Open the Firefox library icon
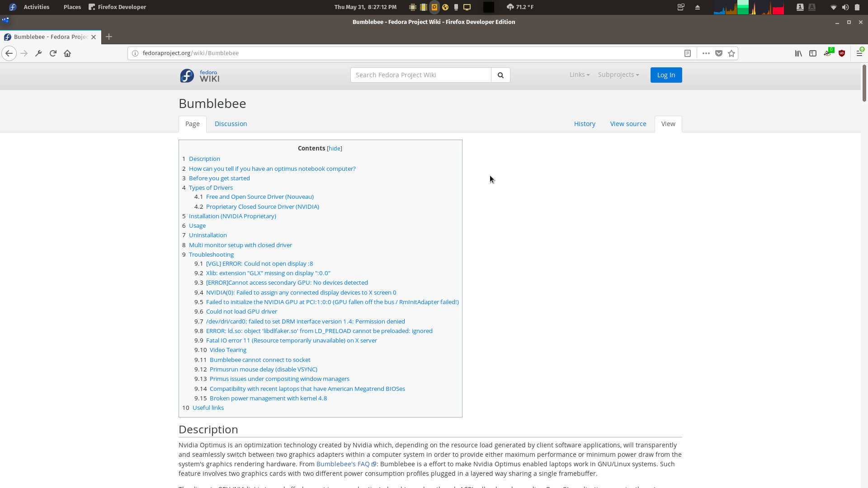This screenshot has height=488, width=868. [x=798, y=53]
